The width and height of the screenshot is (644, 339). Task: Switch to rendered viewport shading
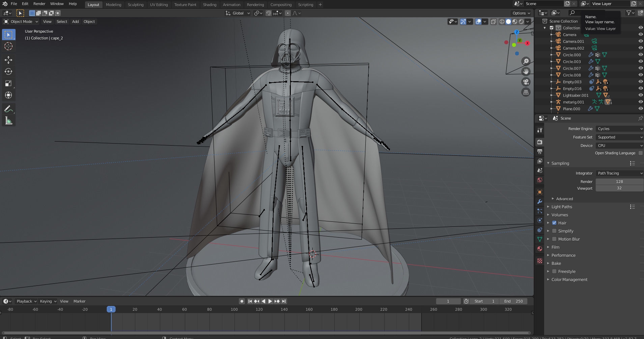click(x=521, y=22)
